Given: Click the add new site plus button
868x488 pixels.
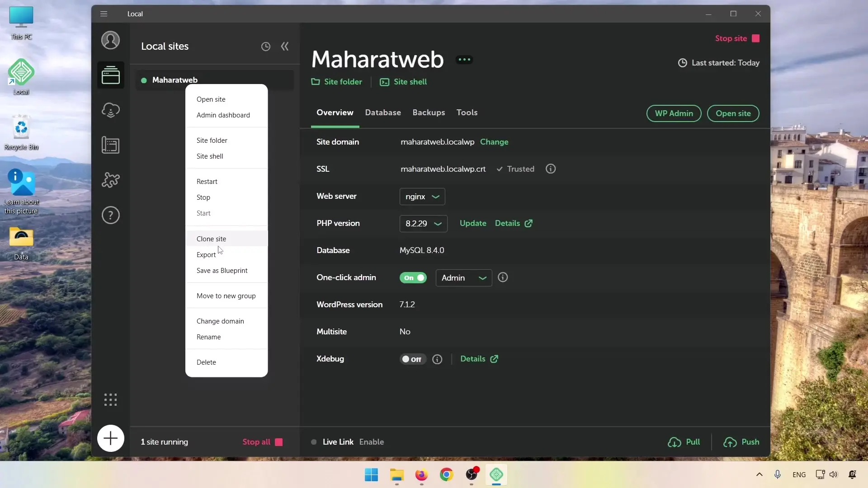Looking at the screenshot, I should (110, 438).
